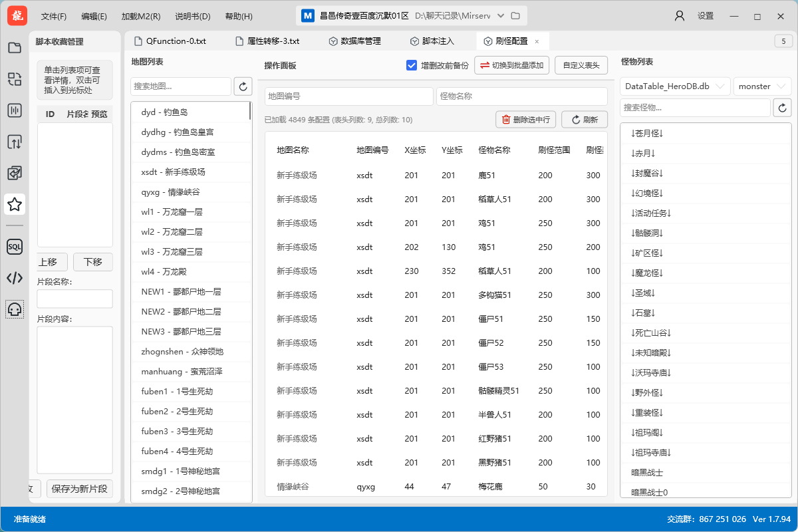Select the code snippet </> sidebar icon
Viewport: 798px width, 532px height.
[x=15, y=278]
